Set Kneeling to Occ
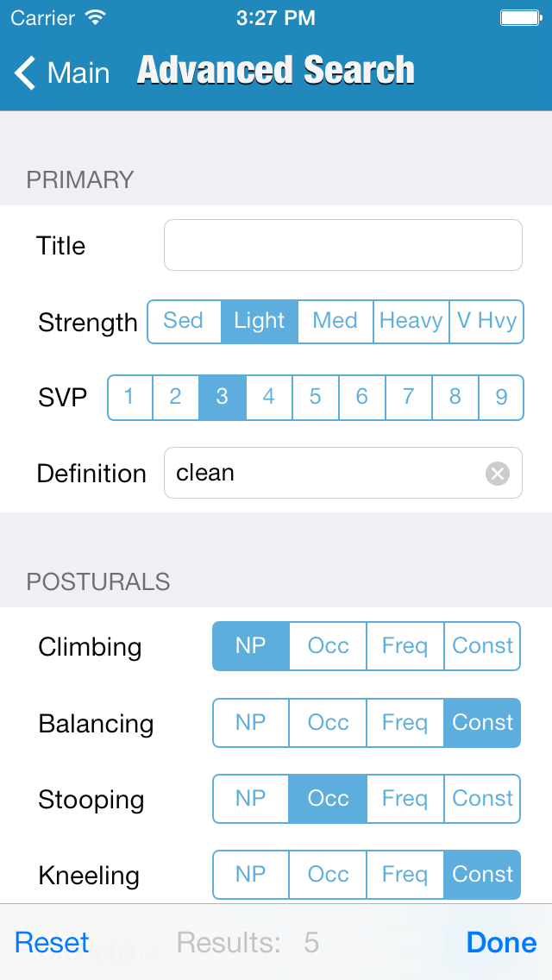This screenshot has width=552, height=980. point(328,874)
